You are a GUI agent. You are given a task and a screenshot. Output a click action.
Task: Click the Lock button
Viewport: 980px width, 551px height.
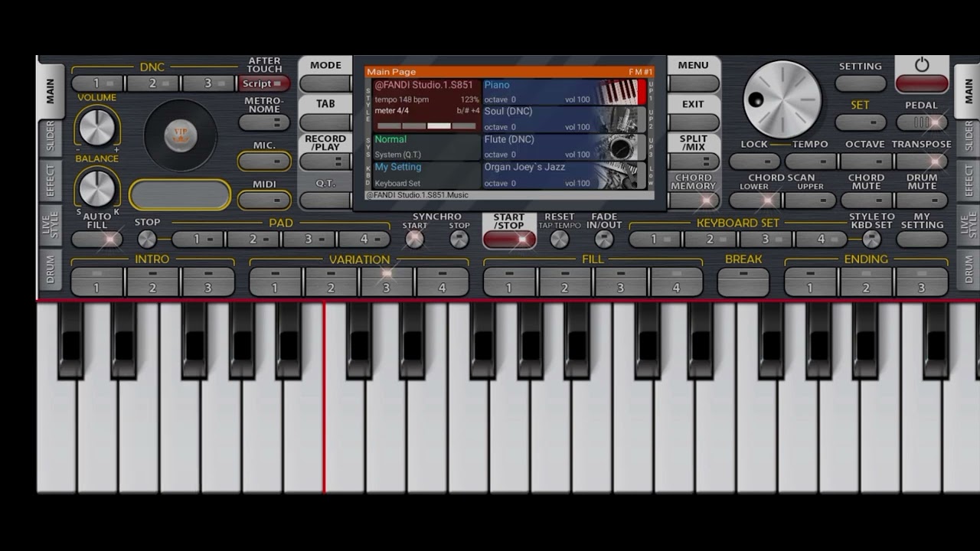tap(754, 161)
